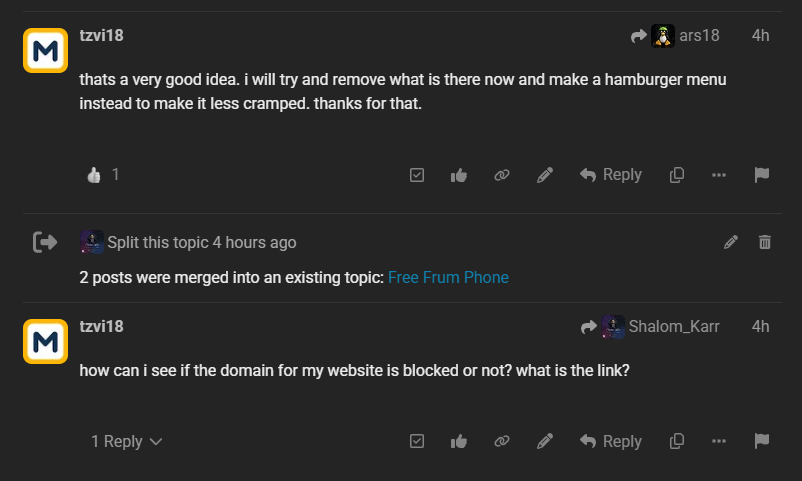Like the hamburger menu post by tzvi18
This screenshot has width=802, height=481.
[459, 175]
